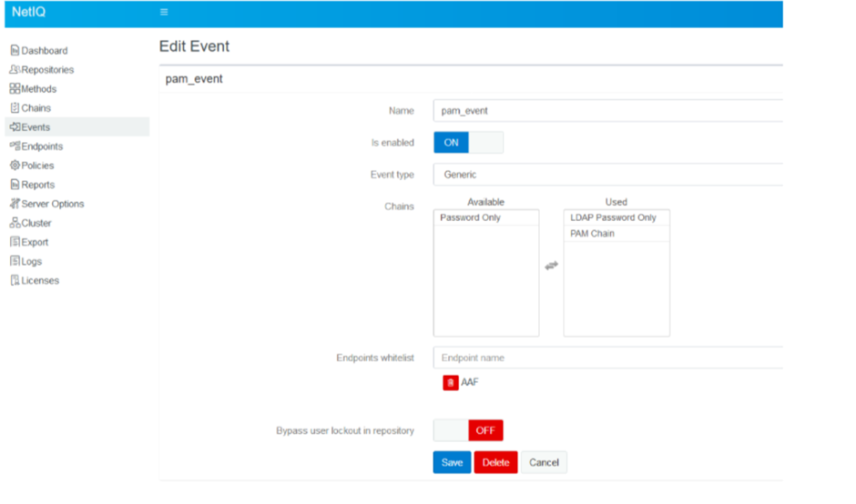
Task: Click the swap arrows between chain lists
Action: (x=551, y=266)
